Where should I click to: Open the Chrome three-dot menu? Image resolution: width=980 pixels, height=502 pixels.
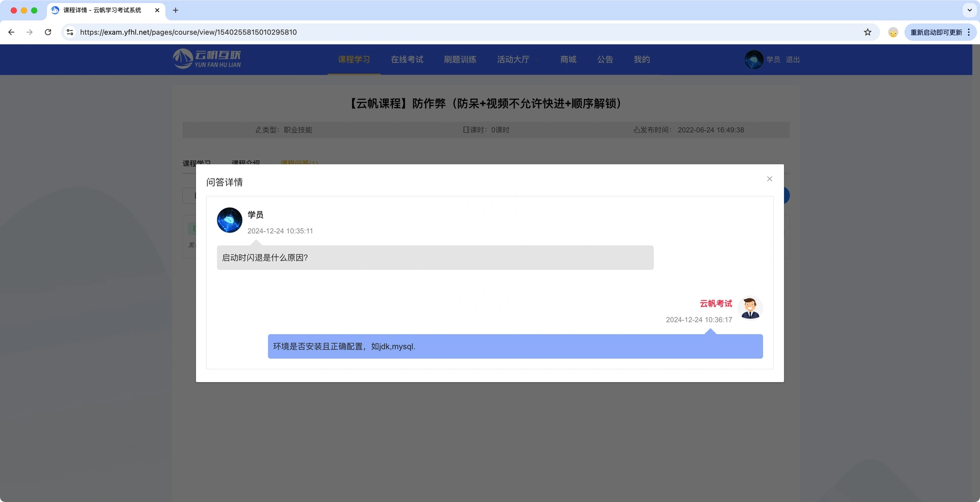969,32
